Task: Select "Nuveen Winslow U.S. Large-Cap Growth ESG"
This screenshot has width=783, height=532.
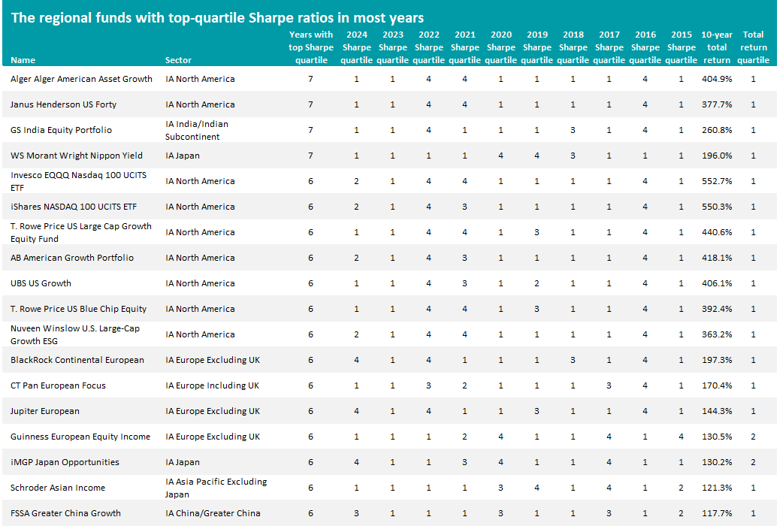Action: pyautogui.click(x=75, y=334)
